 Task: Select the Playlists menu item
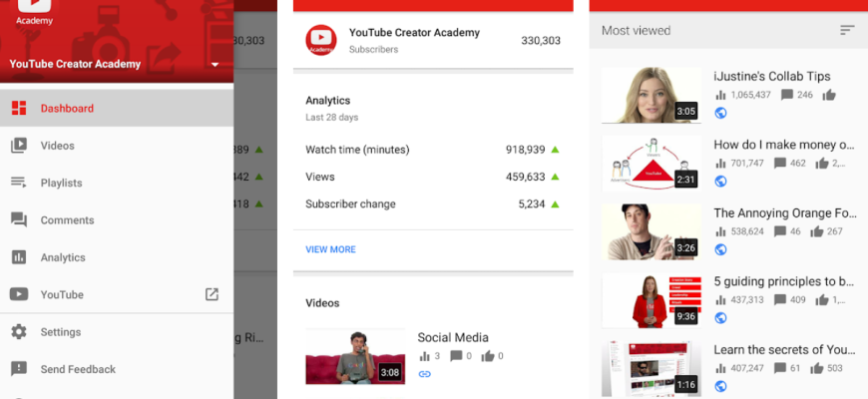pyautogui.click(x=61, y=183)
